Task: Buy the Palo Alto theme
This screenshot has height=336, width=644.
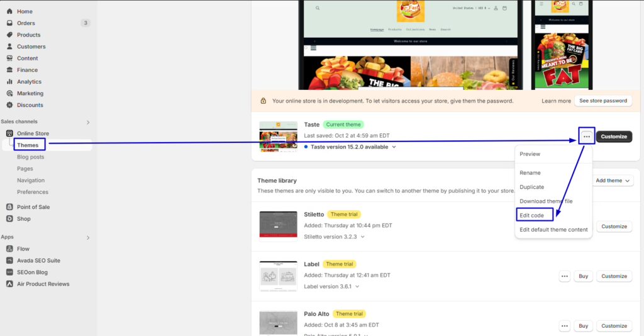Action: 583,326
